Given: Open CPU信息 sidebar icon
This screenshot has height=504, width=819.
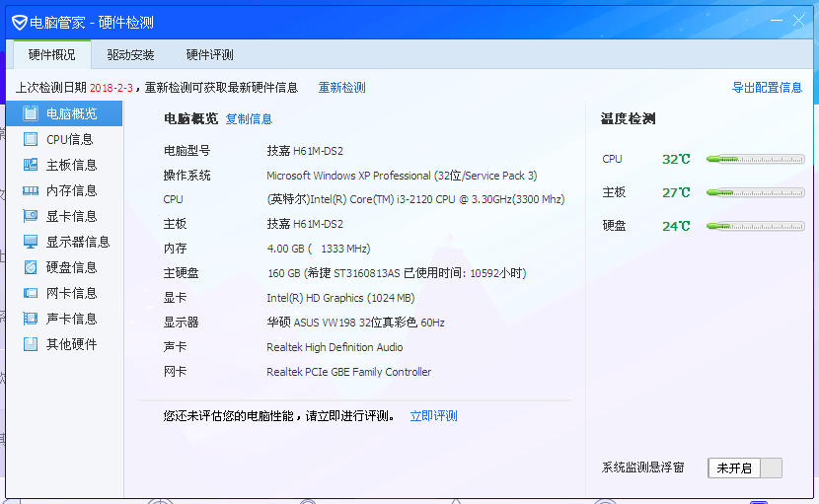Looking at the screenshot, I should (31, 139).
